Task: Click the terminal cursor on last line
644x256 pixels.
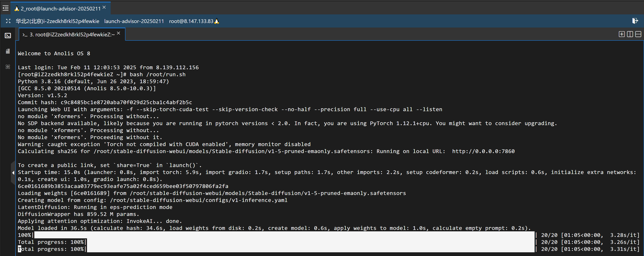Action: click(x=20, y=249)
